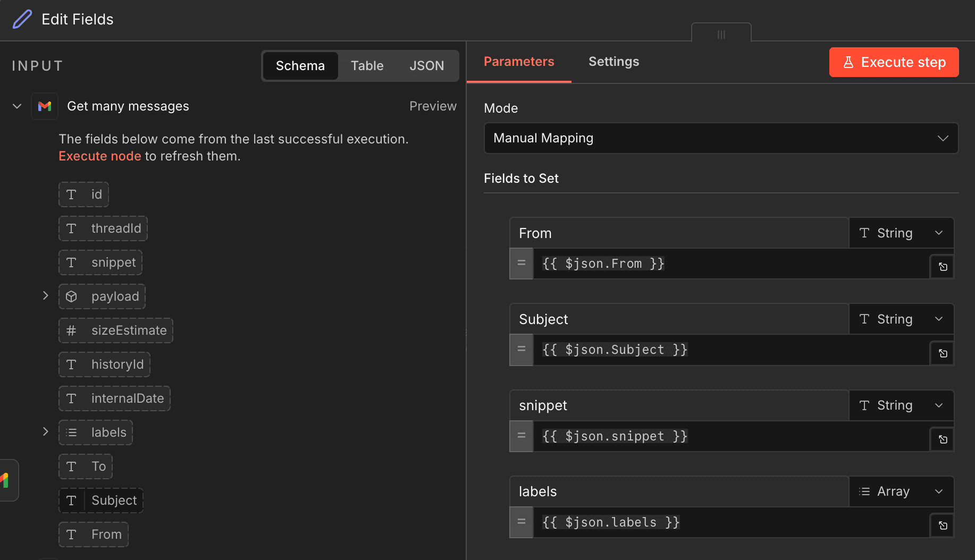Click the payload object icon
The image size is (975, 560).
click(x=71, y=296)
